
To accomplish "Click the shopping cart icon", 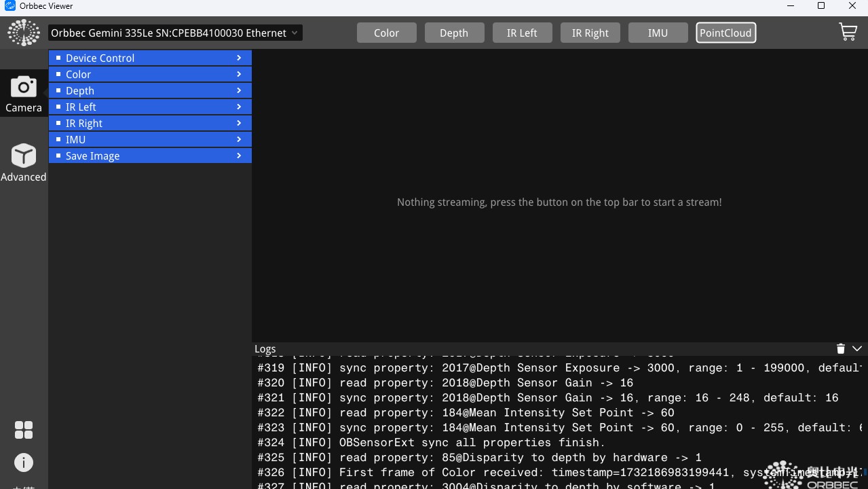I will point(848,32).
